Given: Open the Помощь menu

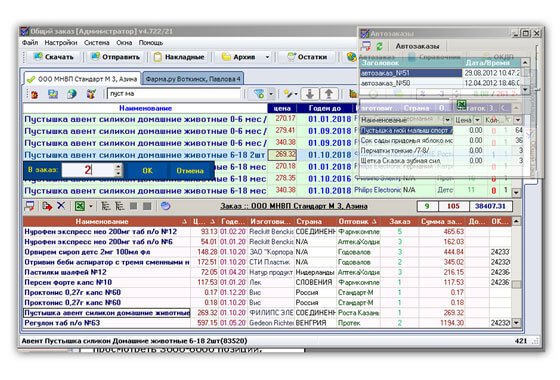Looking at the screenshot, I should (151, 42).
